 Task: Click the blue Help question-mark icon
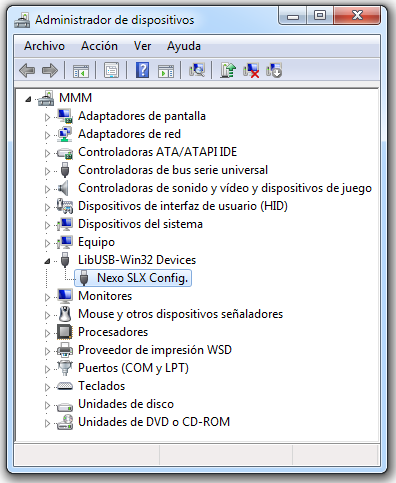click(142, 70)
